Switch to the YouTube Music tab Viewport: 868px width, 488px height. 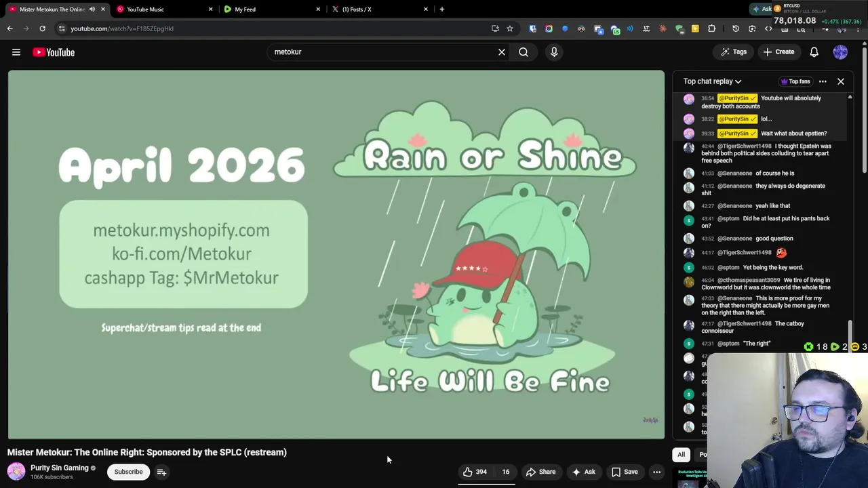[163, 9]
